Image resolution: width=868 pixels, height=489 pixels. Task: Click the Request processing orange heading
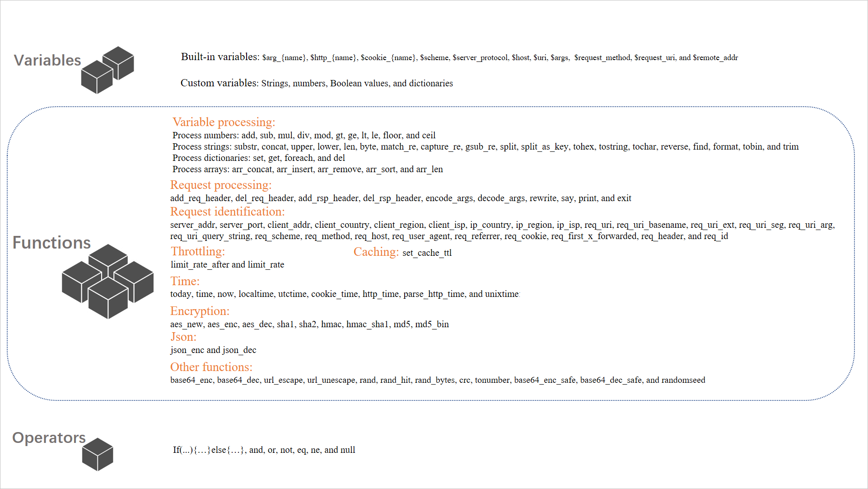tap(221, 185)
